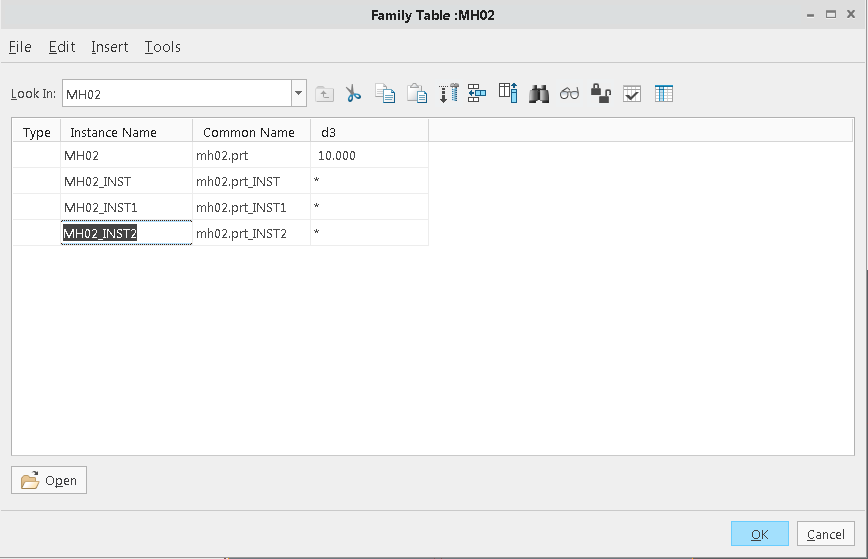Screen dimensions: 868x559
Task: Click the Common Name column header
Action: point(251,132)
